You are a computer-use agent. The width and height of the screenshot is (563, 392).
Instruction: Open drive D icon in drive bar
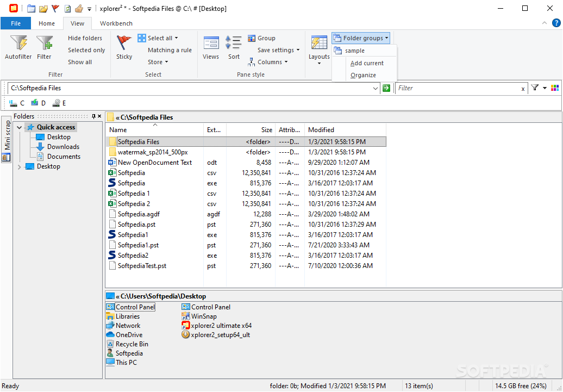click(34, 103)
